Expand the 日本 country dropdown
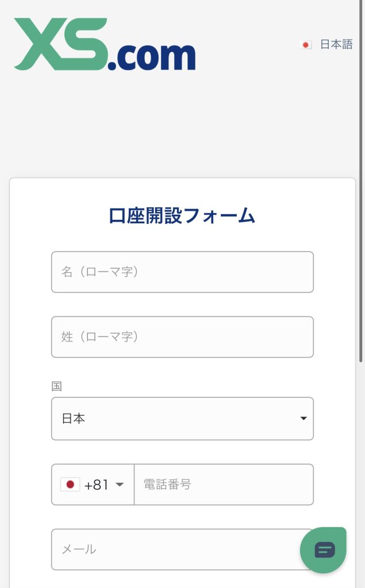 pyautogui.click(x=182, y=419)
